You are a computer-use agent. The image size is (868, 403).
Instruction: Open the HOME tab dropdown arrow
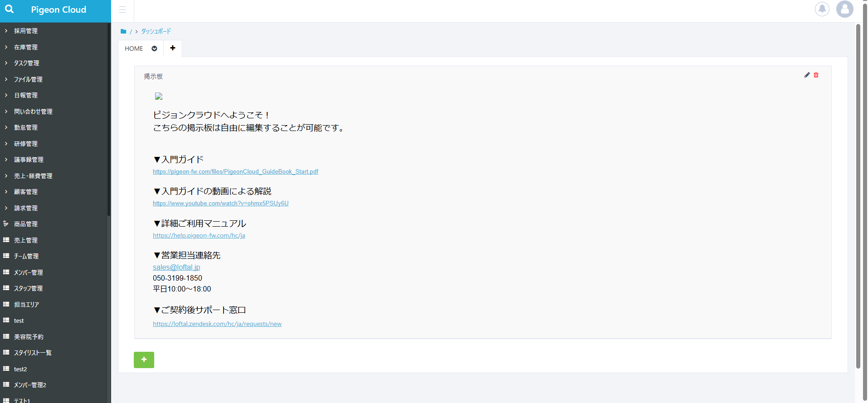[154, 49]
